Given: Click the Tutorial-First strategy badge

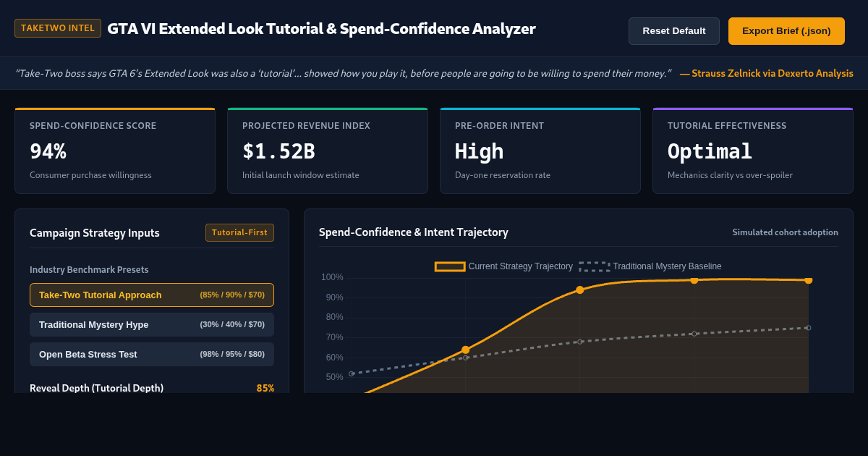Looking at the screenshot, I should [x=239, y=233].
